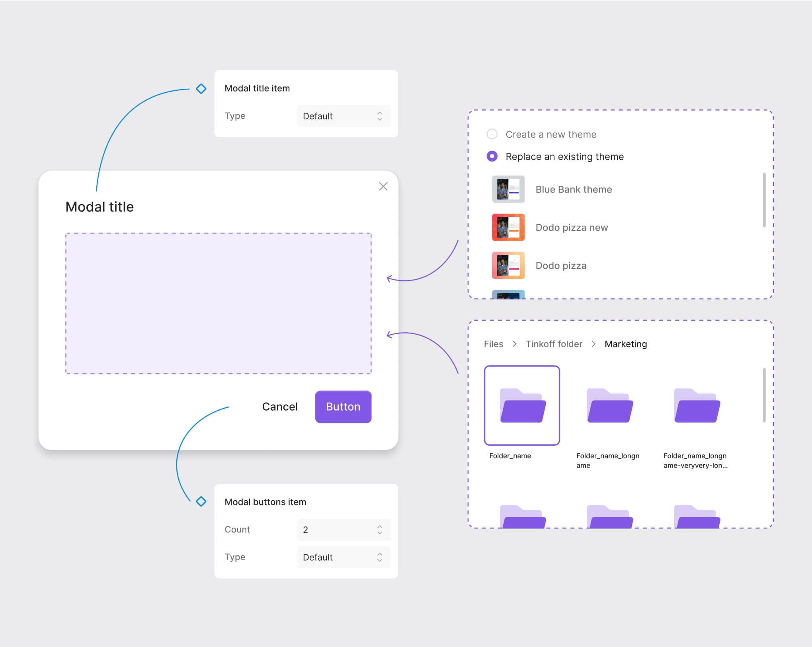
Task: Choose the Dodo pizza theme thumbnail
Action: 508,265
